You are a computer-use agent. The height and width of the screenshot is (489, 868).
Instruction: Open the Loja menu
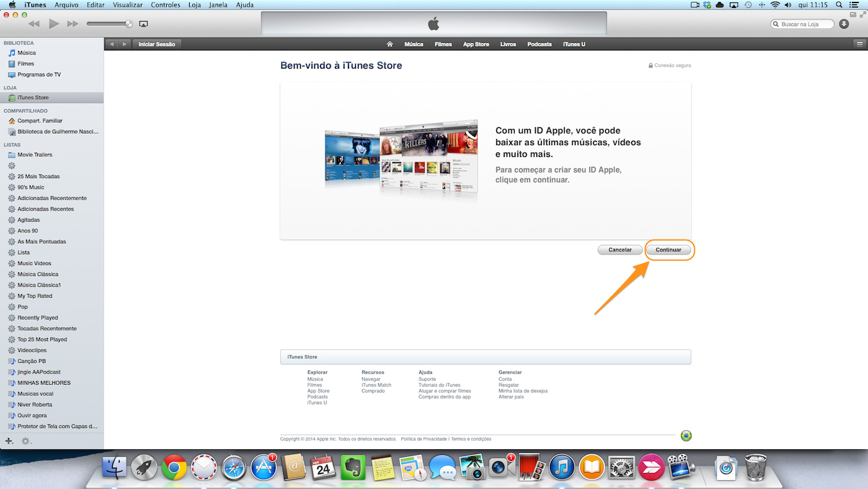[x=194, y=5]
